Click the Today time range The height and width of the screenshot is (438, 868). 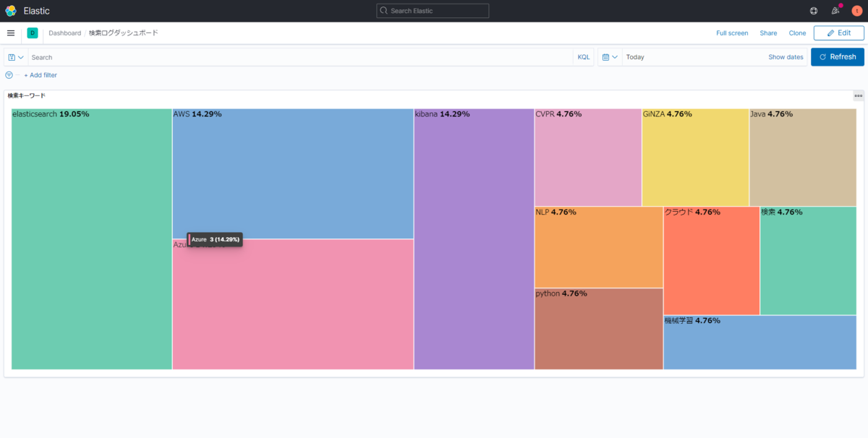click(x=635, y=57)
